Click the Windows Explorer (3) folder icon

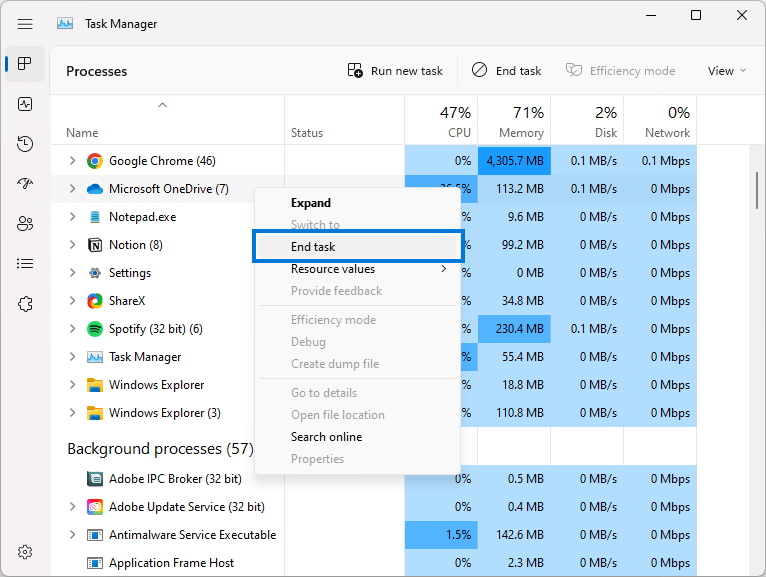point(95,413)
